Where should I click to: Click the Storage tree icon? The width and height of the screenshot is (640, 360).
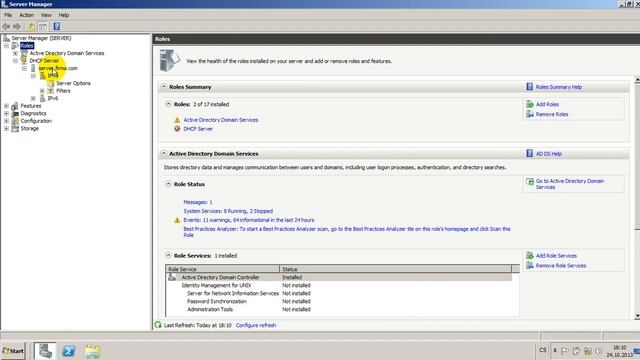point(15,129)
